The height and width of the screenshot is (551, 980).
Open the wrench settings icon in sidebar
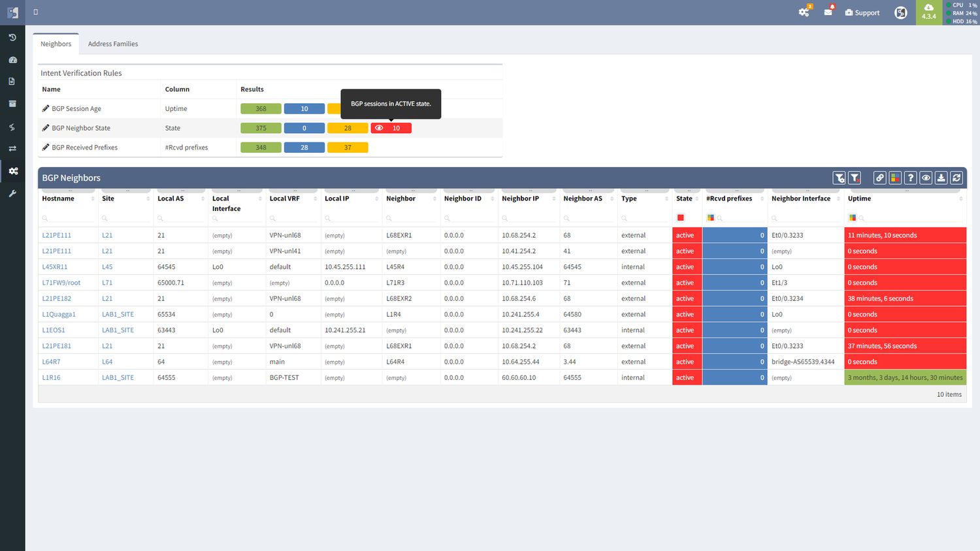(13, 193)
